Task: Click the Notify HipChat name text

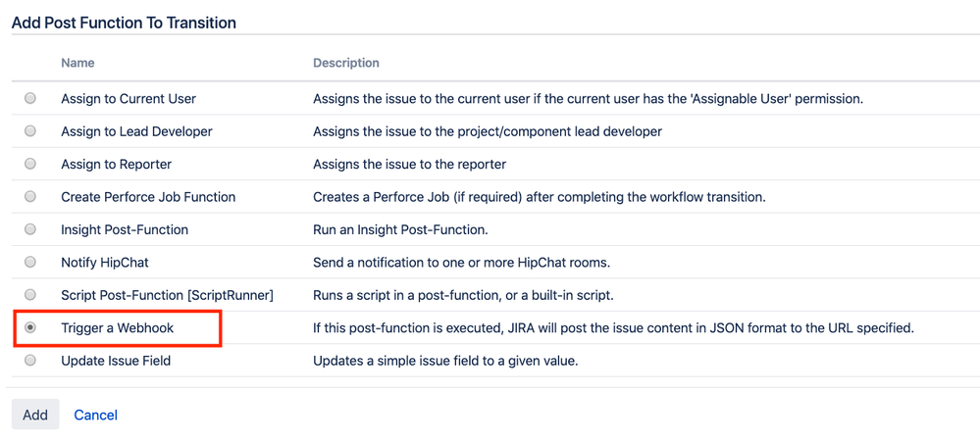Action: [105, 263]
